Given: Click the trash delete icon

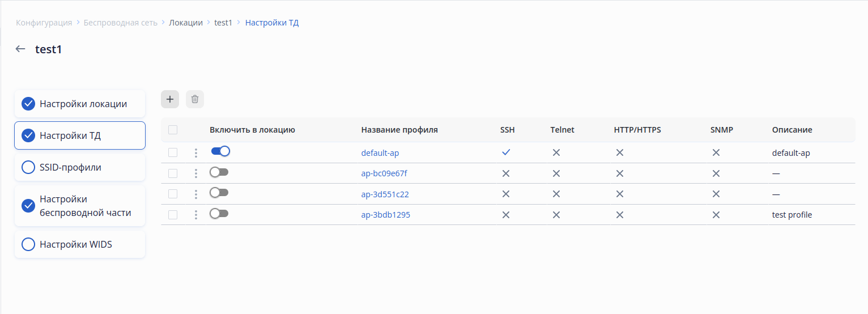Looking at the screenshot, I should click(195, 99).
